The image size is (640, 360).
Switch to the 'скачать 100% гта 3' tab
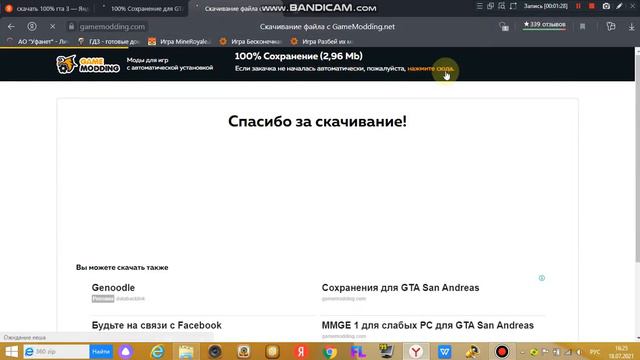pos(46,8)
